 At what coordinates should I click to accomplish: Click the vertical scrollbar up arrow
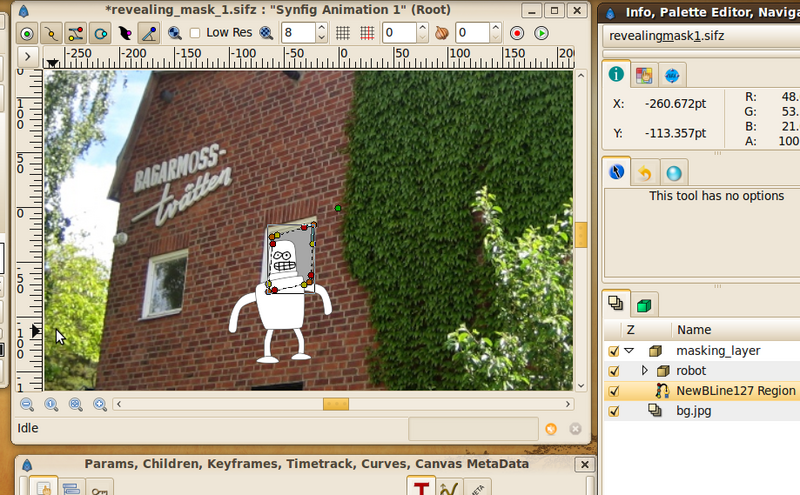(x=581, y=76)
